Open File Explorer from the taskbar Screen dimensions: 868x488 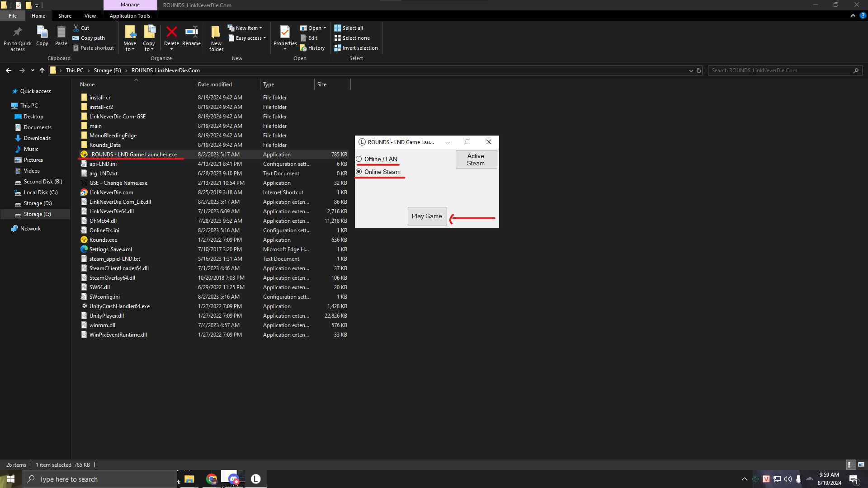[x=189, y=479]
